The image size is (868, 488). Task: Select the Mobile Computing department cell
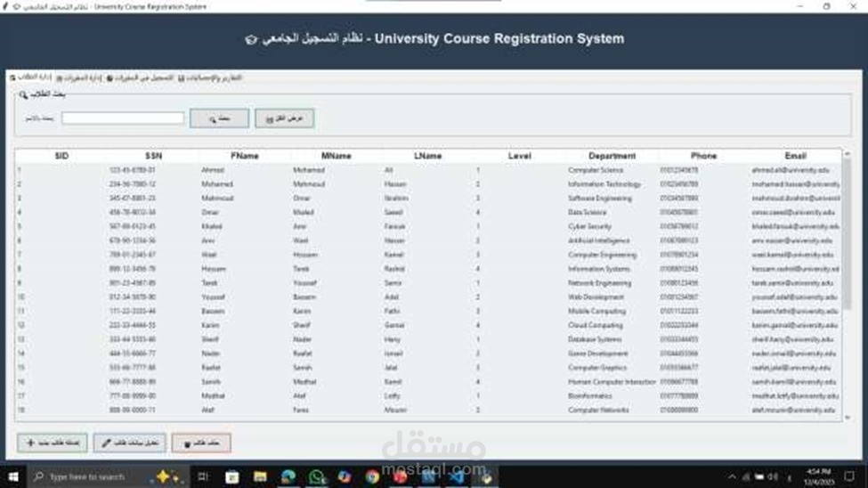click(x=596, y=312)
